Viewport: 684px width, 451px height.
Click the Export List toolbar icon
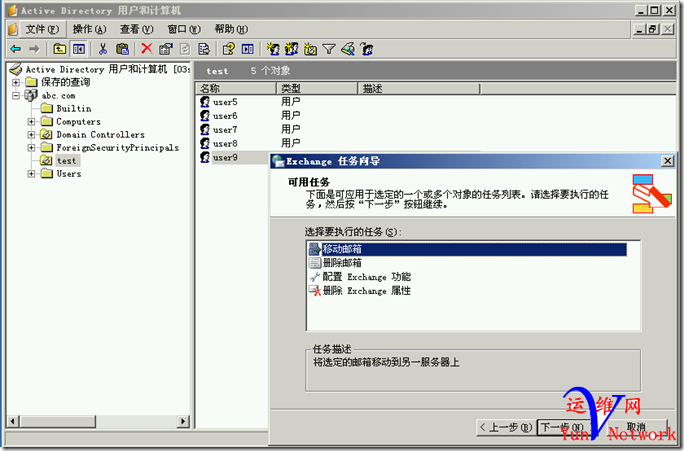tap(204, 49)
